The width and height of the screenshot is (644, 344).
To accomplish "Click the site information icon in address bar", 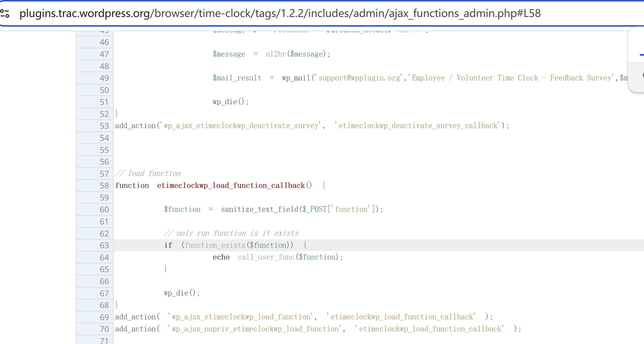I will [5, 13].
